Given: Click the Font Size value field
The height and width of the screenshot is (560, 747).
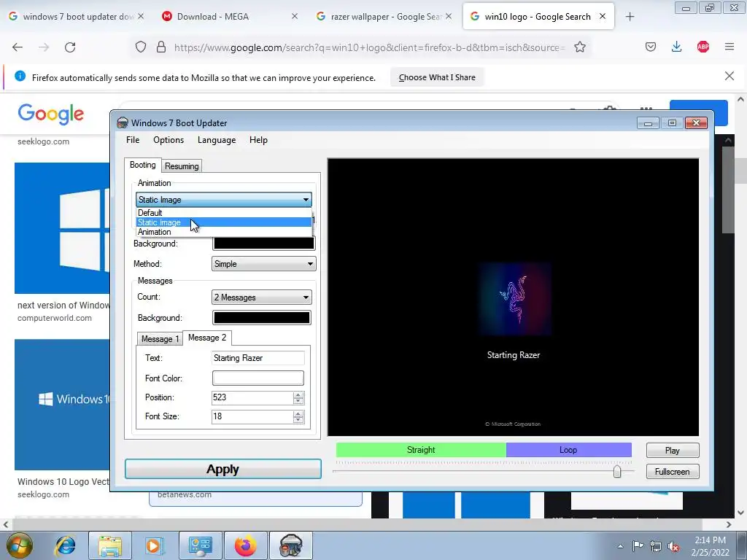Looking at the screenshot, I should [252, 416].
